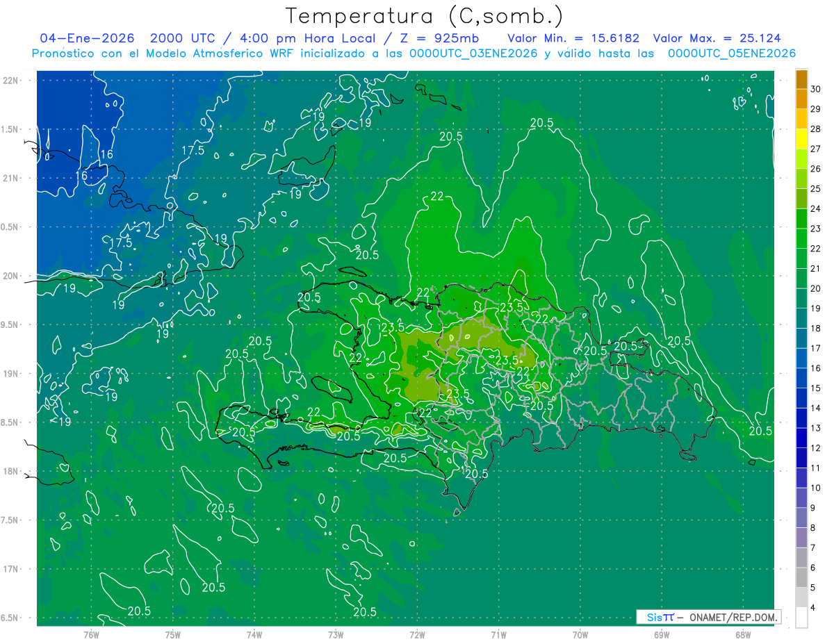834x644 pixels.
Task: Click the 15 value on the color scale
Action: click(816, 388)
